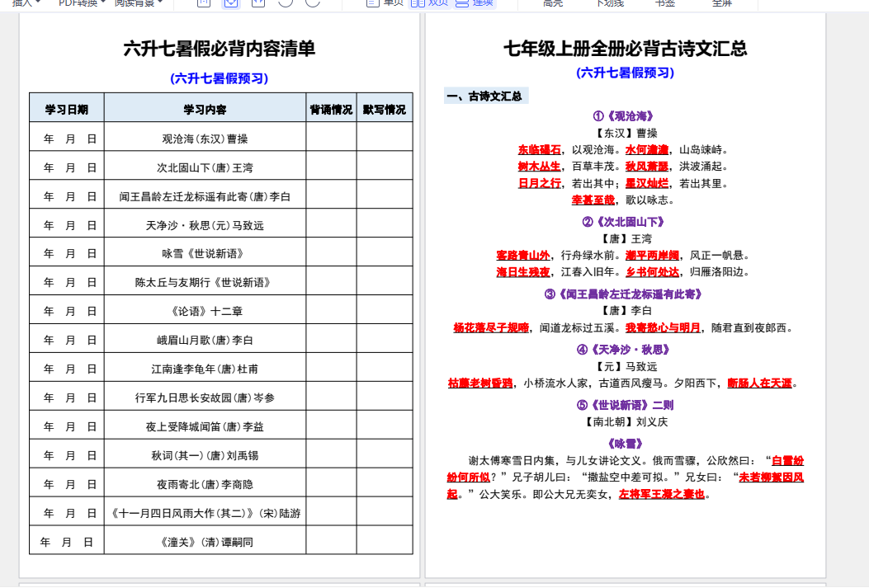The height and width of the screenshot is (588, 869).
Task: Select table cell 《潼关》(清)谭嗣同
Action: tap(205, 542)
